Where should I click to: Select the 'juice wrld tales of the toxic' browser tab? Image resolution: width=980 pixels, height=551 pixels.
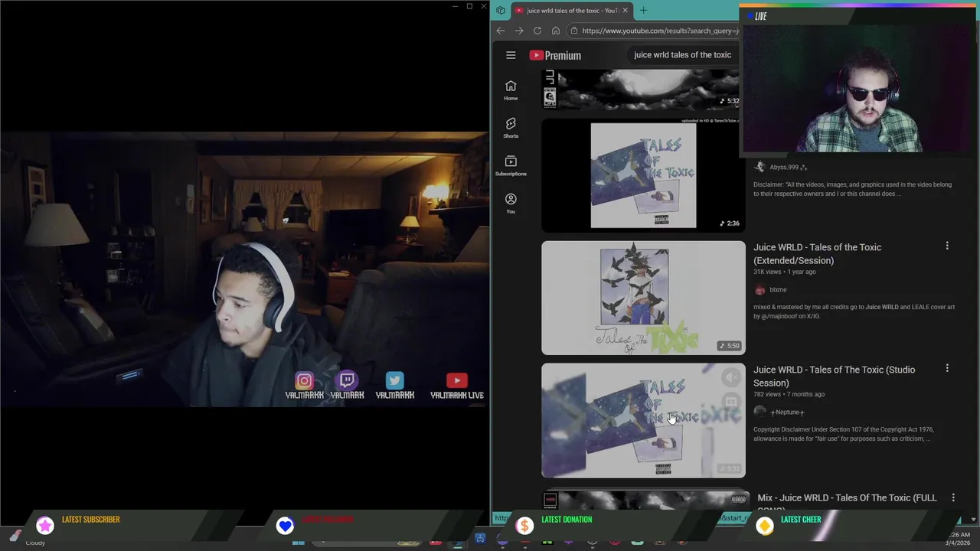tap(571, 11)
